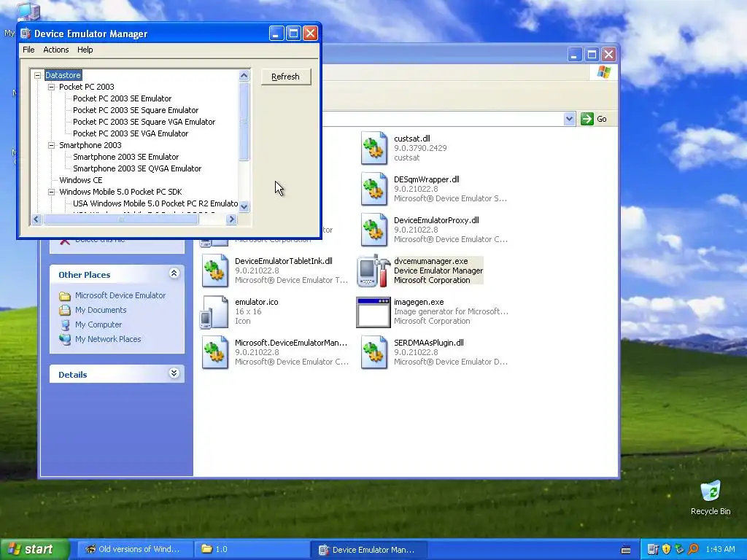Image resolution: width=747 pixels, height=560 pixels.
Task: Click tree vertical scrollbar thumb
Action: 244,122
